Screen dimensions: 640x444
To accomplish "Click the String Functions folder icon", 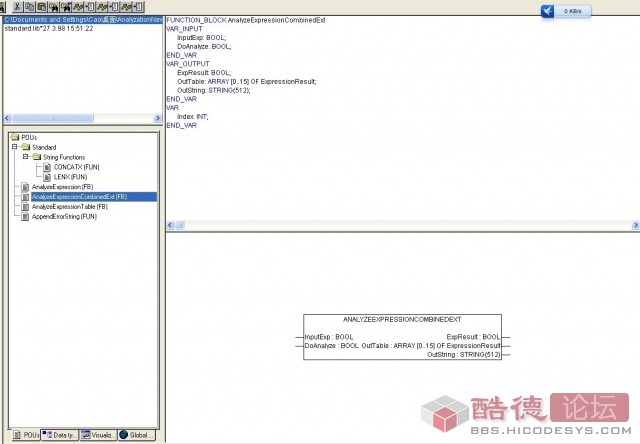I will tap(36, 157).
